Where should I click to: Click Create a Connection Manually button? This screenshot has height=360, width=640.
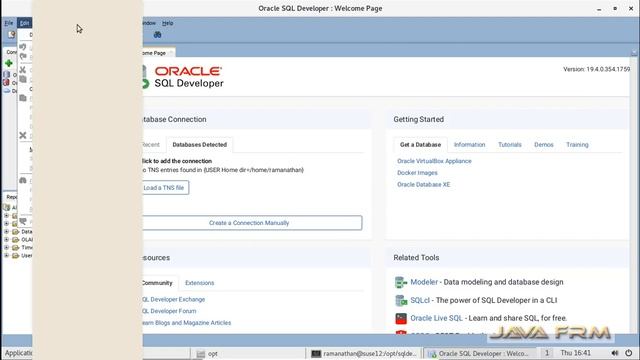click(251, 223)
